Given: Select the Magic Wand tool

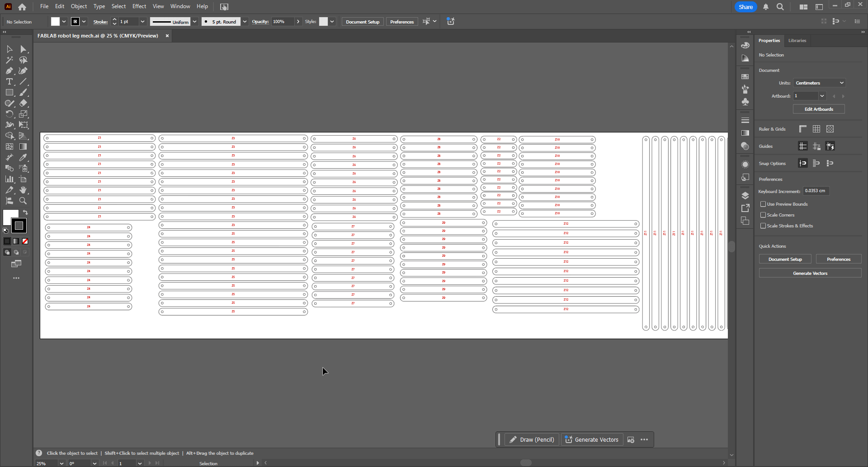Looking at the screenshot, I should pos(9,60).
